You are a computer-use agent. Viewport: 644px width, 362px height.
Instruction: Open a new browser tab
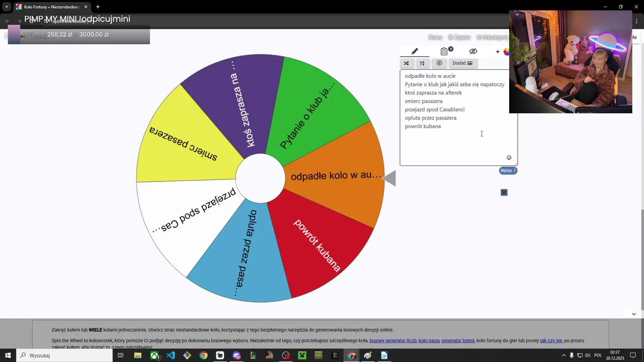click(x=98, y=7)
